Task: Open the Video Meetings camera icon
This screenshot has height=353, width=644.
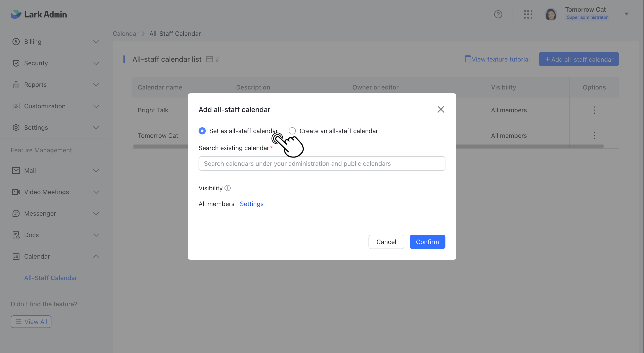Action: [16, 192]
